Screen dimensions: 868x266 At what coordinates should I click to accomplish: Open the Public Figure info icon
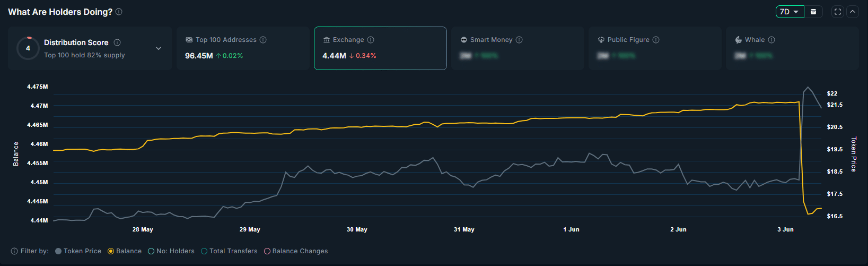pyautogui.click(x=656, y=40)
